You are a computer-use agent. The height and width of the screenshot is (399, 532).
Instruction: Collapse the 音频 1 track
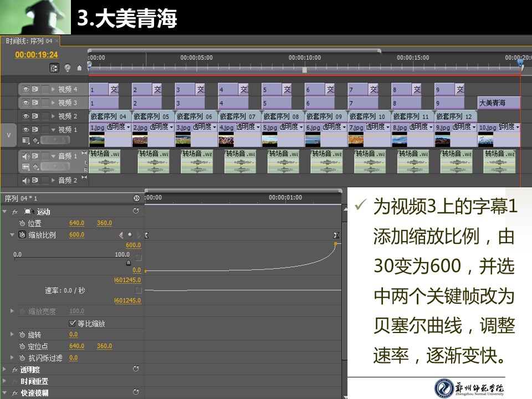tap(53, 156)
